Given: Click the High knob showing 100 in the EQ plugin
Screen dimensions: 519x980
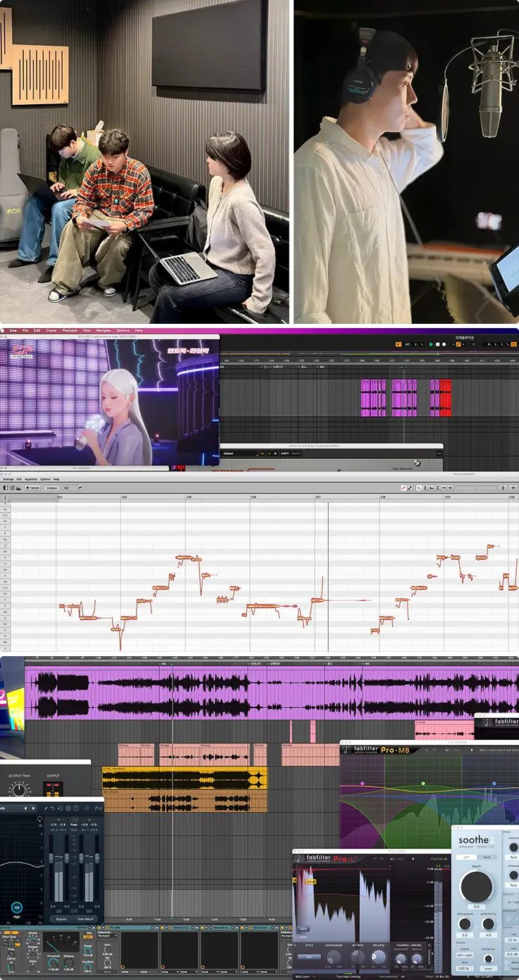Looking at the screenshot, I should click(17, 907).
